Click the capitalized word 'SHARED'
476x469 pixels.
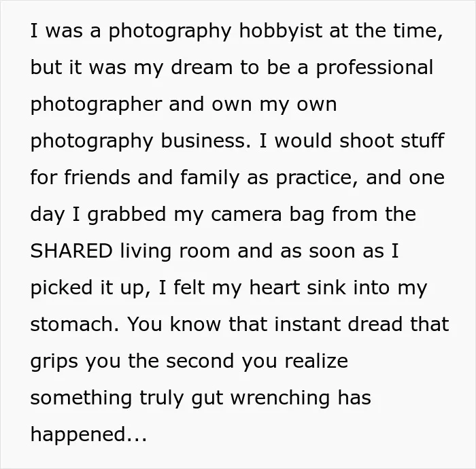[71, 251]
